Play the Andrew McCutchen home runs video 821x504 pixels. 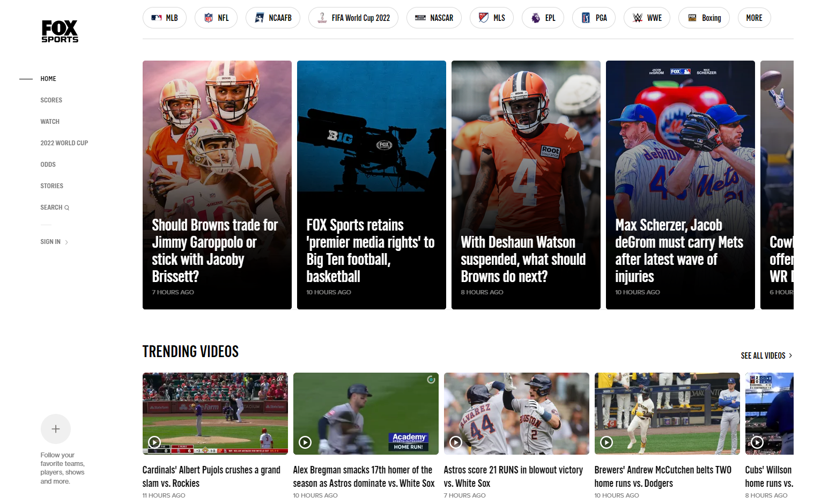(x=606, y=442)
